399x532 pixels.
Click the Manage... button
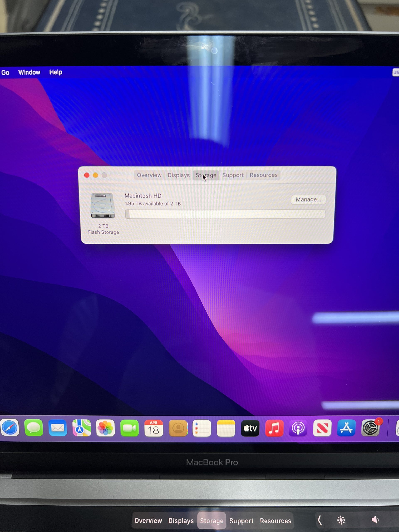point(308,199)
